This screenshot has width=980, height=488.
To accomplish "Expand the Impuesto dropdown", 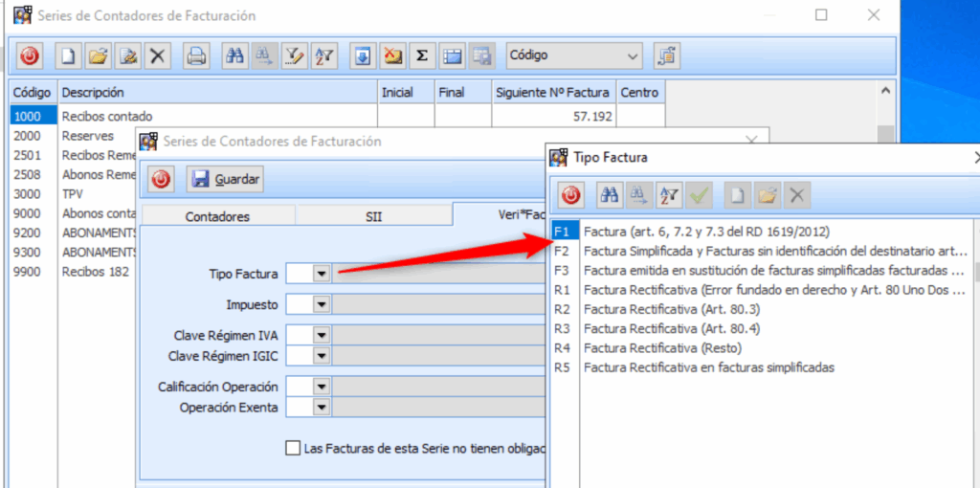I will pyautogui.click(x=322, y=304).
